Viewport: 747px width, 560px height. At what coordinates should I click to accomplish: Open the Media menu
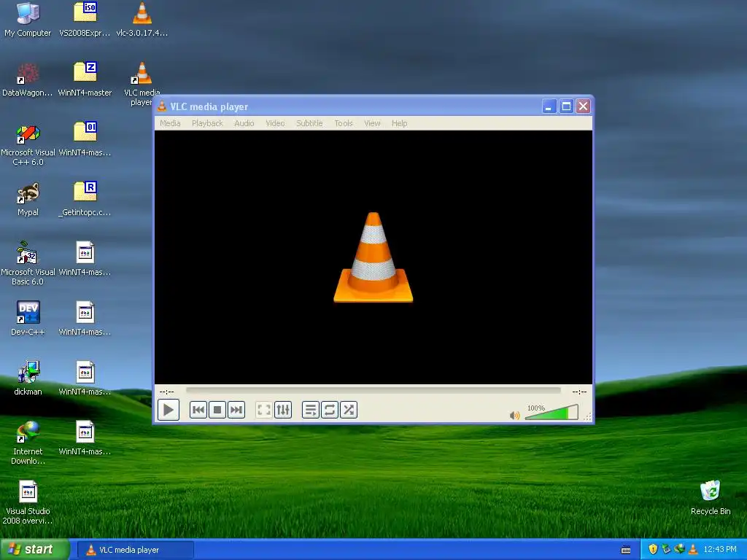170,122
